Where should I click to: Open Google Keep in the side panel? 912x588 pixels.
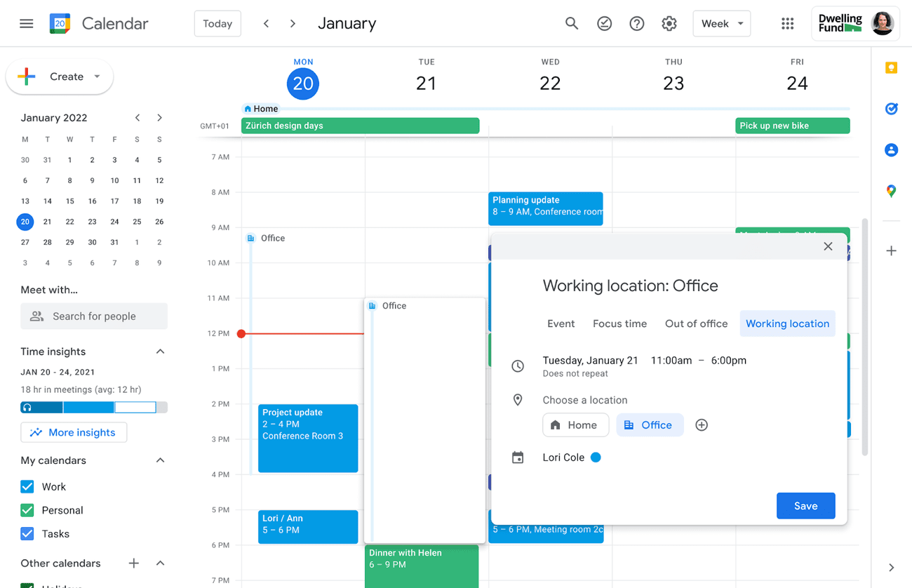pyautogui.click(x=891, y=67)
